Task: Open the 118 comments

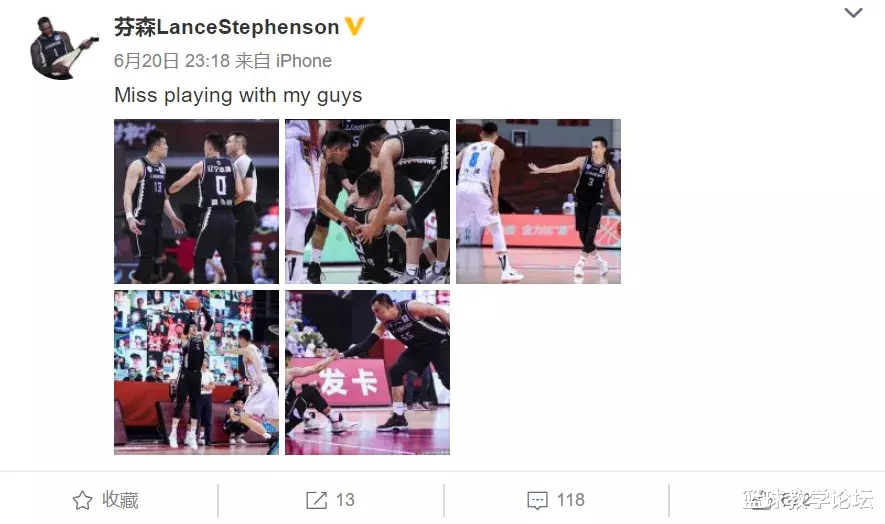Action: coord(571,500)
